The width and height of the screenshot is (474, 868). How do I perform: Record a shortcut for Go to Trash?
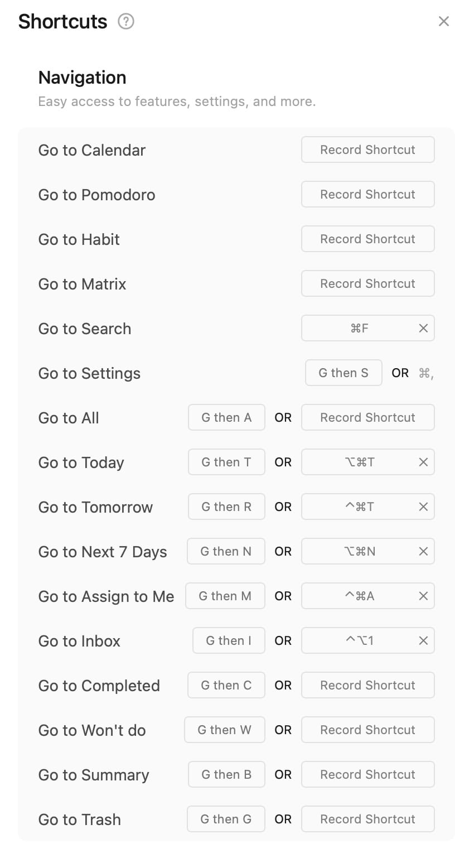click(x=367, y=819)
